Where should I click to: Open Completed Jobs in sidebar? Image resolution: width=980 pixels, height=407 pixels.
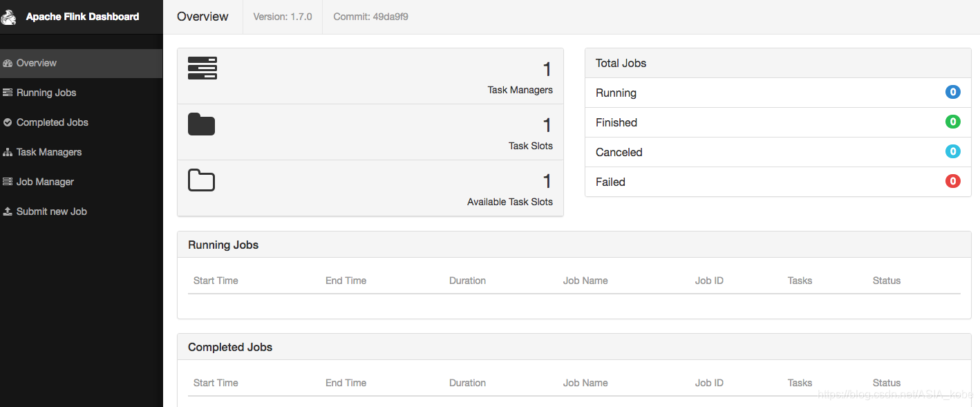click(x=81, y=122)
